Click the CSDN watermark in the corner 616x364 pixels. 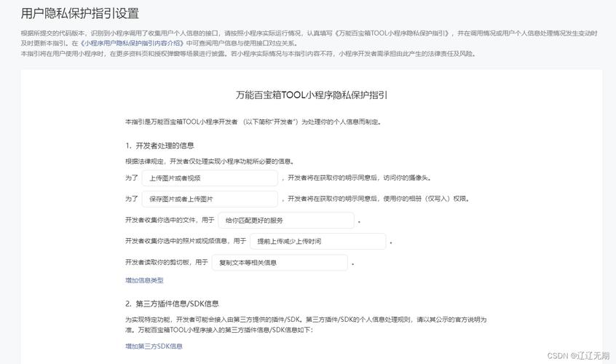[577, 355]
